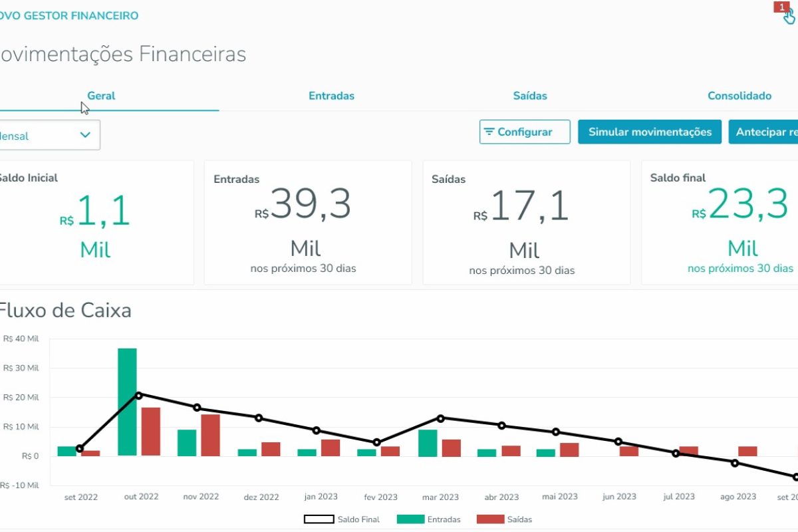Open the Configurar options
This screenshot has width=798, height=532.
525,132
